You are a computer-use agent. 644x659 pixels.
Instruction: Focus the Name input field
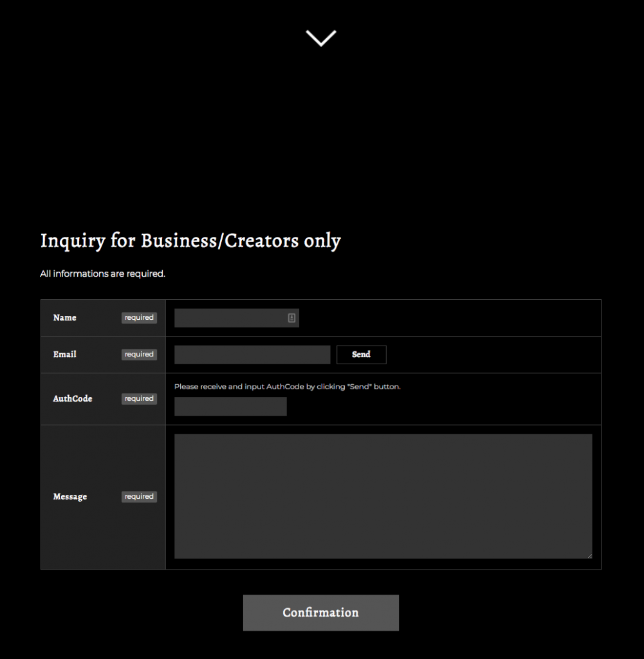coord(229,318)
